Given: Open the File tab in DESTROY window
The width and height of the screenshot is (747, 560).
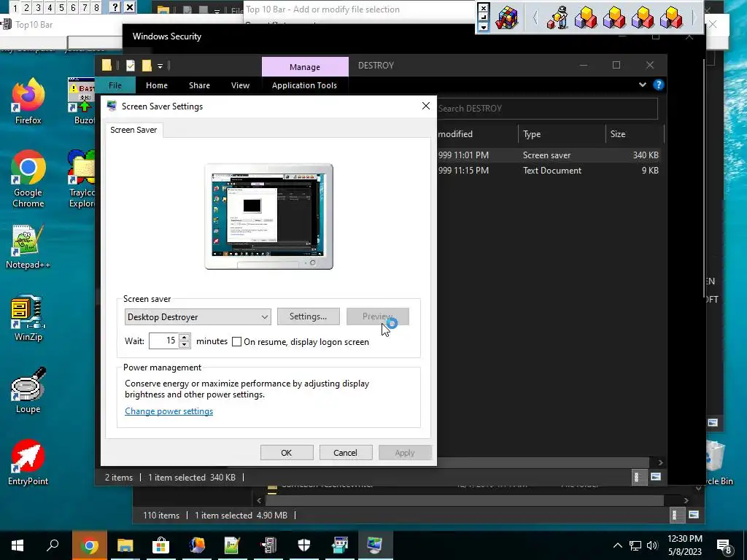Looking at the screenshot, I should coord(115,85).
